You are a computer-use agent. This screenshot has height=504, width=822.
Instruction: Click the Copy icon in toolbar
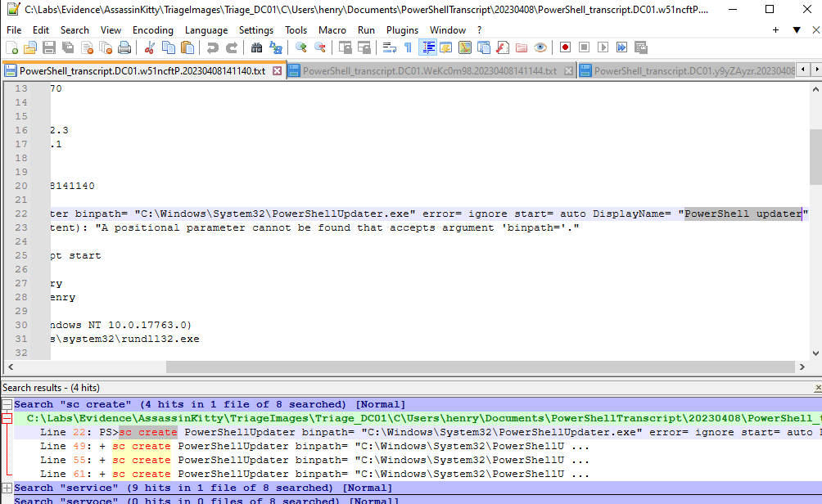tap(169, 48)
